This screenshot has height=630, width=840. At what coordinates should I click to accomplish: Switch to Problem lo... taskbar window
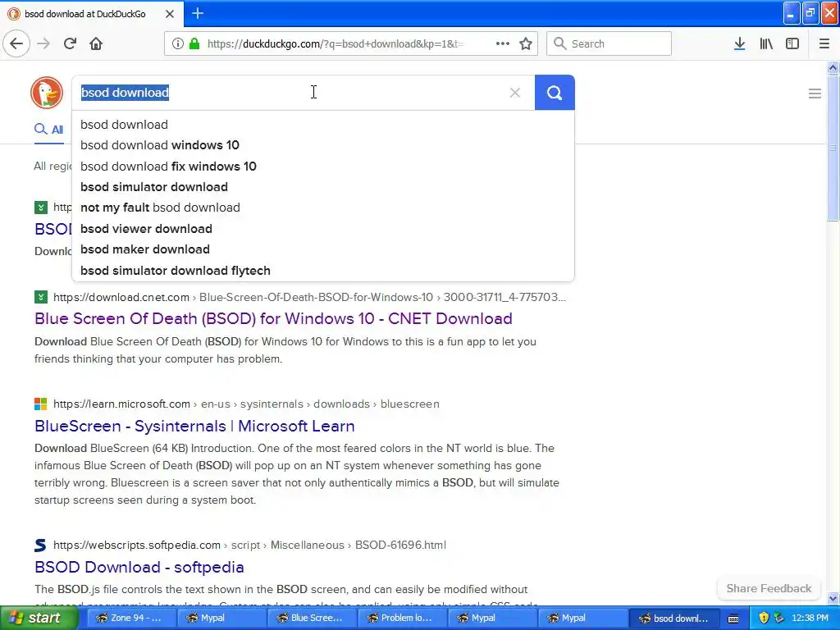401,619
